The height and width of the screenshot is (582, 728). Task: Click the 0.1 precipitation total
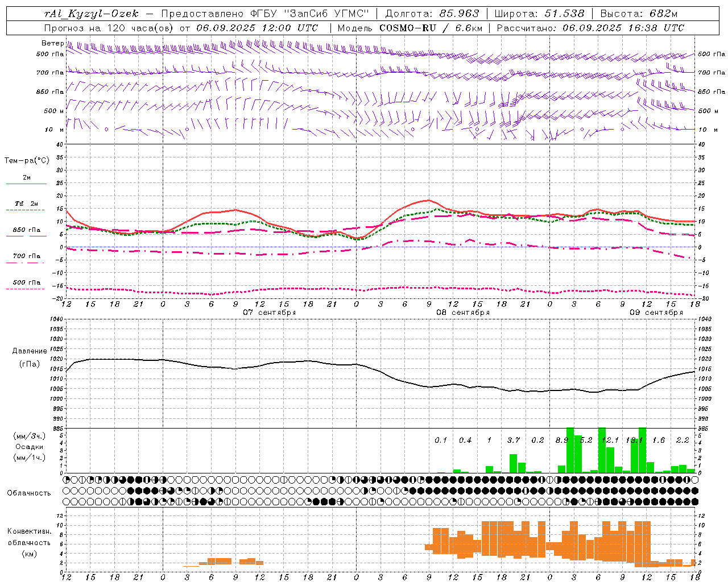click(x=441, y=440)
